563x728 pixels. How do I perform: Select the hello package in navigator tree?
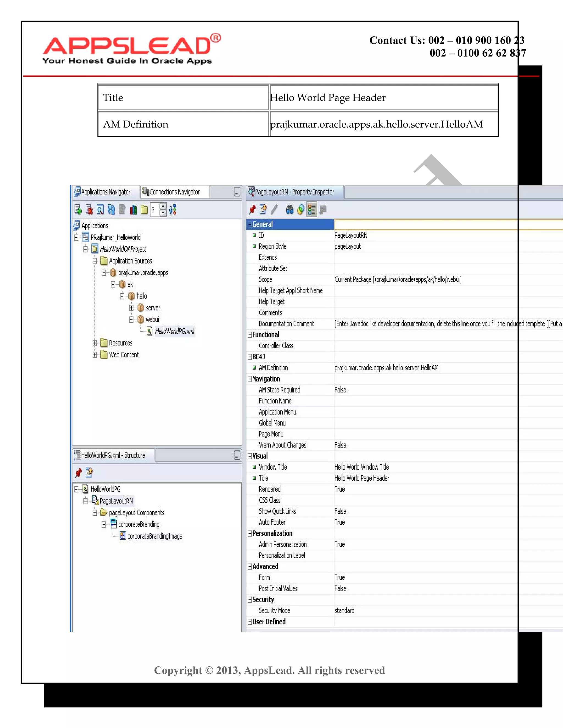[x=142, y=296]
